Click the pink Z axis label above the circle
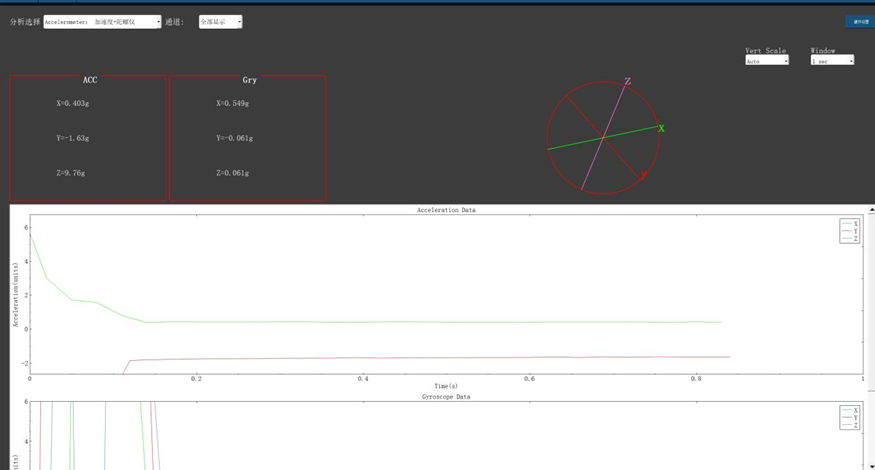The height and width of the screenshot is (470, 875). point(628,82)
